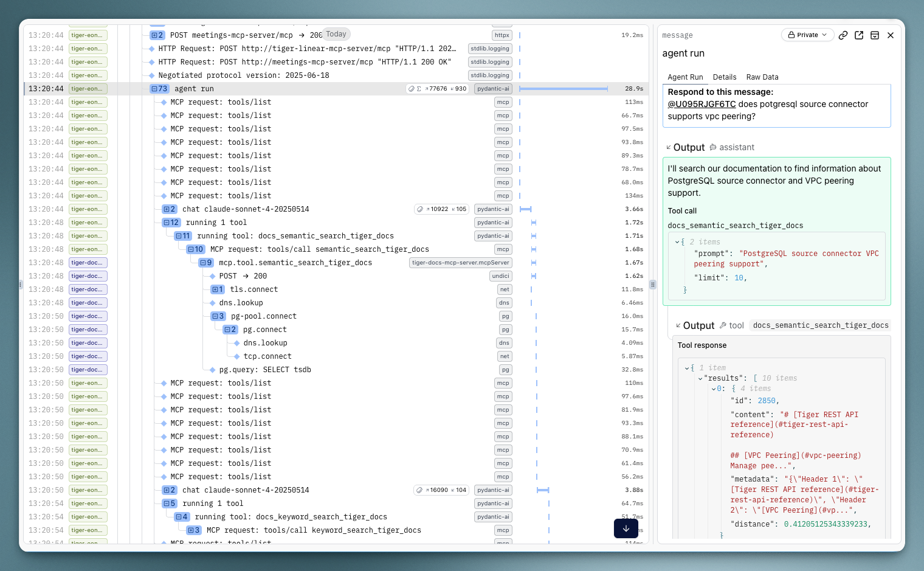Click the httpx tag on the POST meetings row
This screenshot has width=924, height=571.
(x=502, y=35)
